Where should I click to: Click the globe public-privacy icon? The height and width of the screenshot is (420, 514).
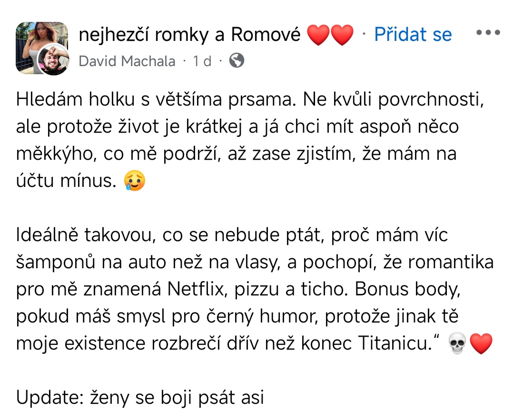click(x=237, y=60)
